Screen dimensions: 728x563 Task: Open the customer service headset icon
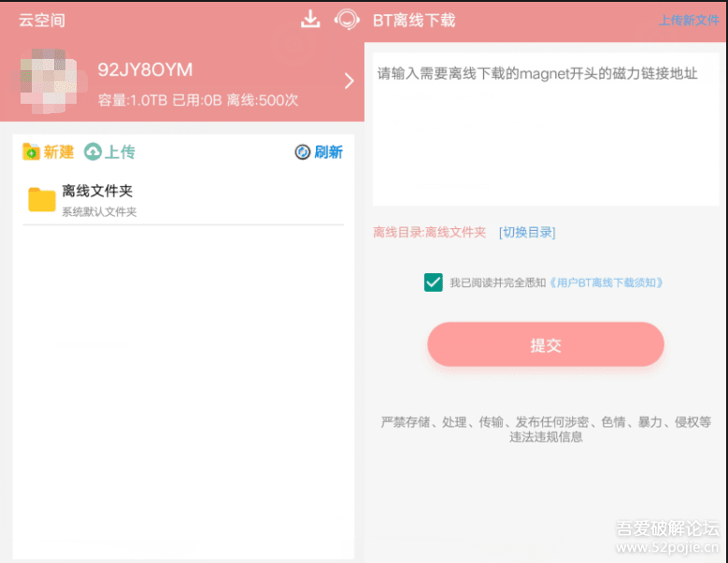point(347,20)
